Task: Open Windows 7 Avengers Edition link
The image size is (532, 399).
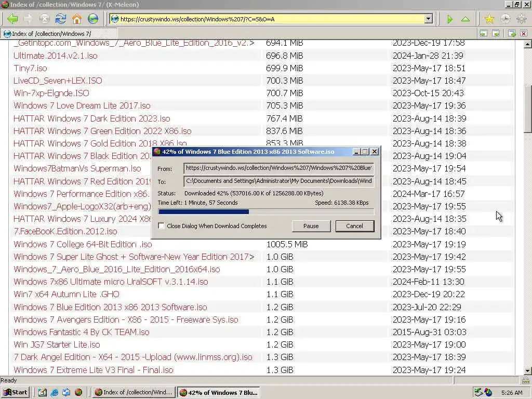Action: (126, 320)
